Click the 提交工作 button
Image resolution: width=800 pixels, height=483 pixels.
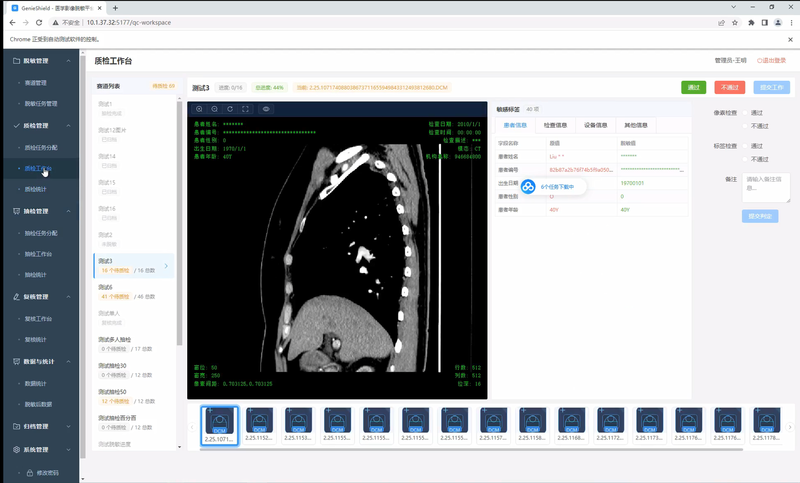[x=771, y=87]
